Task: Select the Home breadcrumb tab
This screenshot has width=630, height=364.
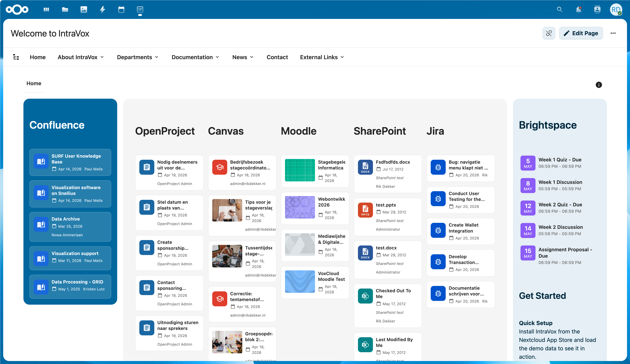Action: pyautogui.click(x=34, y=83)
